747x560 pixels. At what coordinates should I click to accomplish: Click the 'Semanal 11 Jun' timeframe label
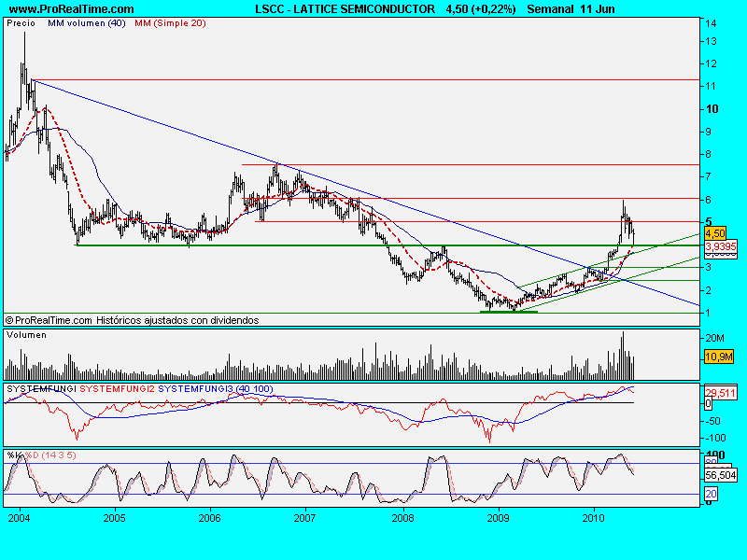[571, 9]
